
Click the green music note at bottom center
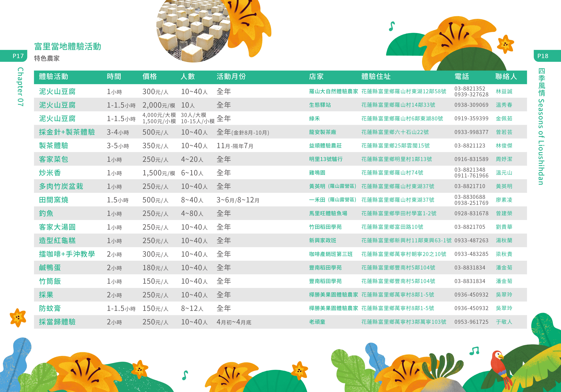click(185, 375)
